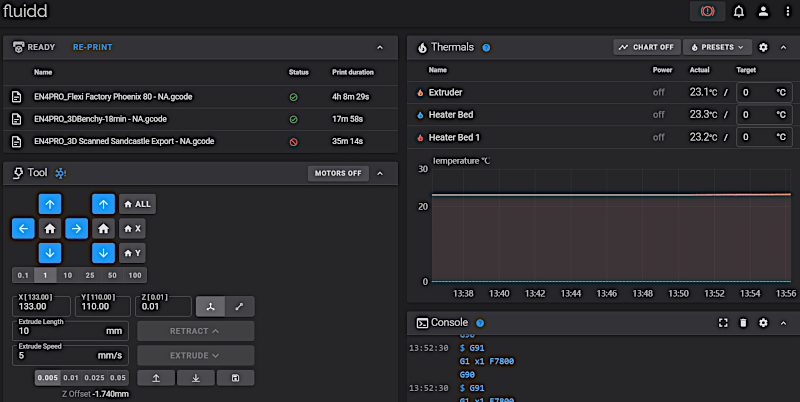
Task: Home all axes with ALL button
Action: point(138,204)
